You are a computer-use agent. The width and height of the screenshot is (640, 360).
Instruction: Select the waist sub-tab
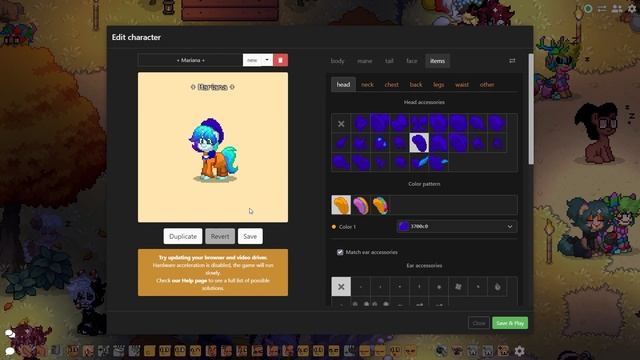coord(462,84)
